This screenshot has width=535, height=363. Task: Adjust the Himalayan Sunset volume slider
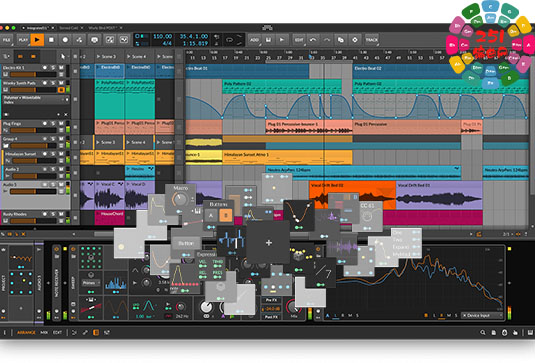pyautogui.click(x=33, y=161)
